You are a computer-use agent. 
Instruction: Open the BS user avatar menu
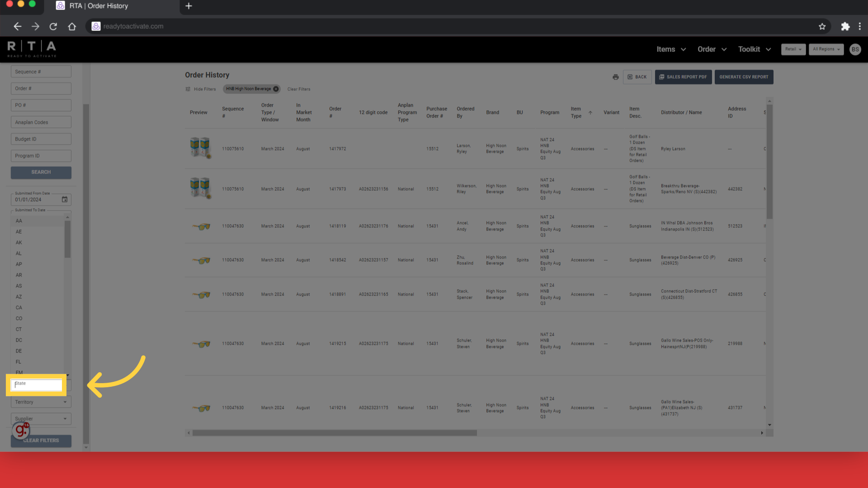(855, 49)
